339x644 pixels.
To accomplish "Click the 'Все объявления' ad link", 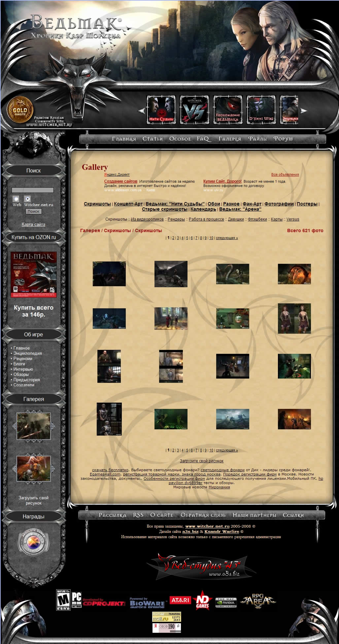I will (x=285, y=174).
